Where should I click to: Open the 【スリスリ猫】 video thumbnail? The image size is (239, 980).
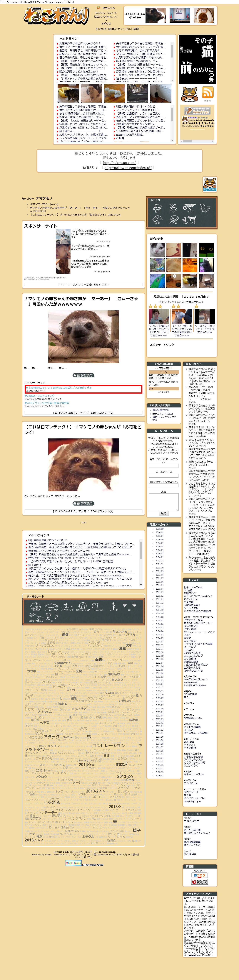point(182,317)
